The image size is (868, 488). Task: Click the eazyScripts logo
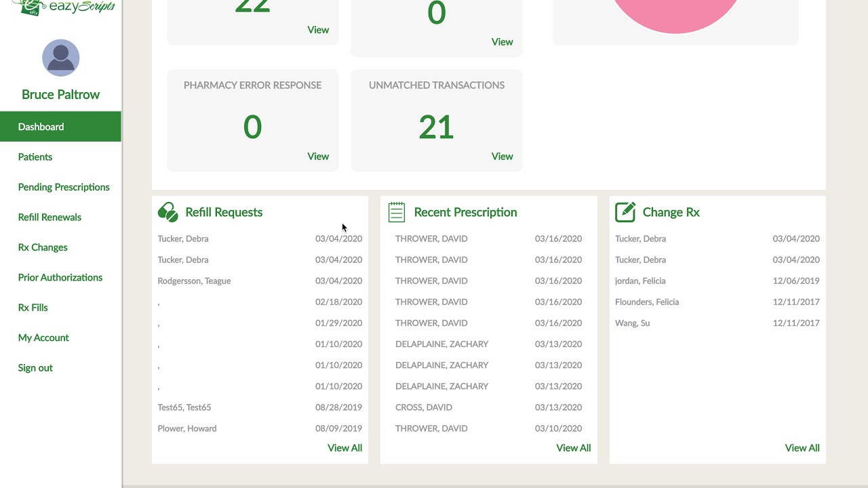[63, 7]
